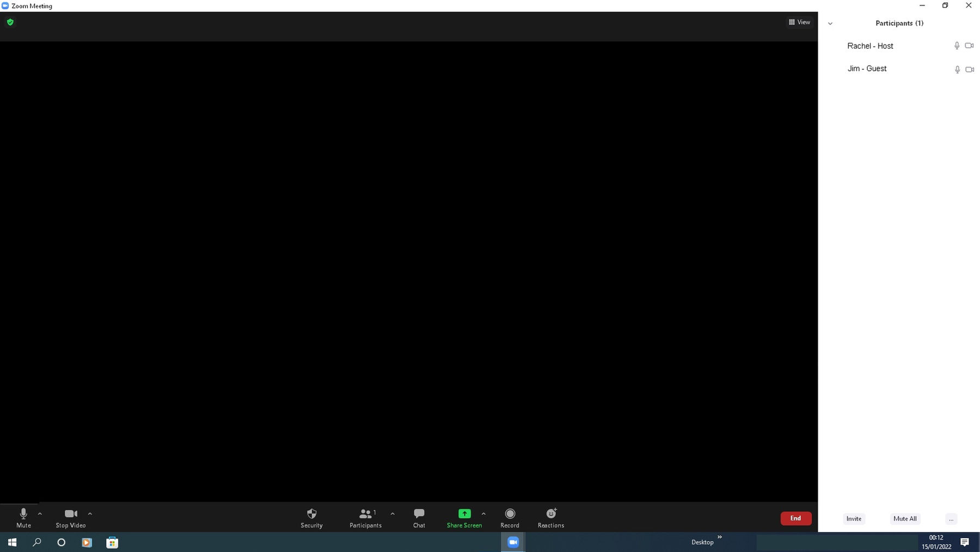Mute All participants

tap(905, 519)
